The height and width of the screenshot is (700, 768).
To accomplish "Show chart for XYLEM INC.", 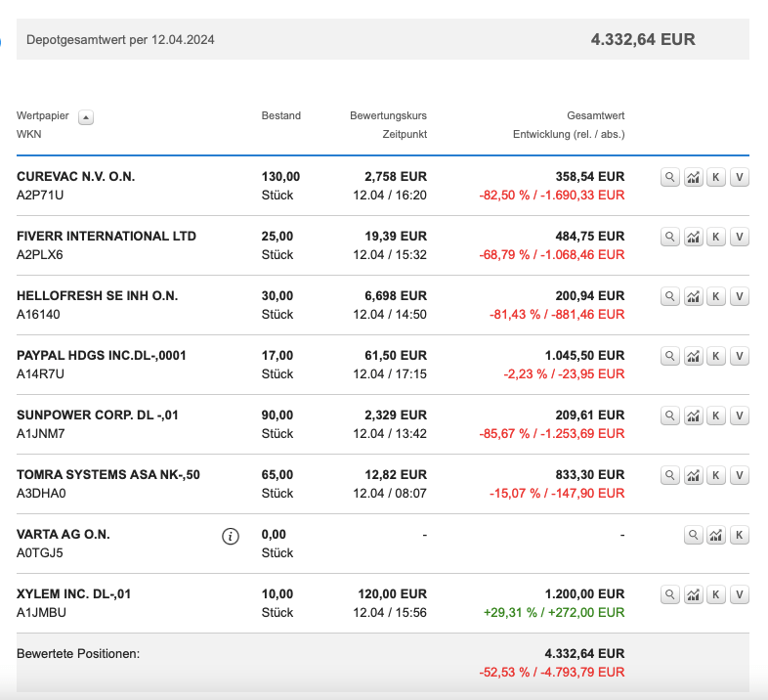I will [x=694, y=594].
